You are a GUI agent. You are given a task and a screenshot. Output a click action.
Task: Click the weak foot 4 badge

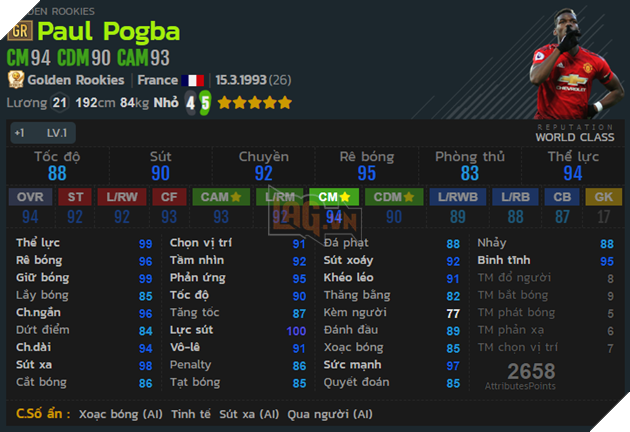pos(189,102)
